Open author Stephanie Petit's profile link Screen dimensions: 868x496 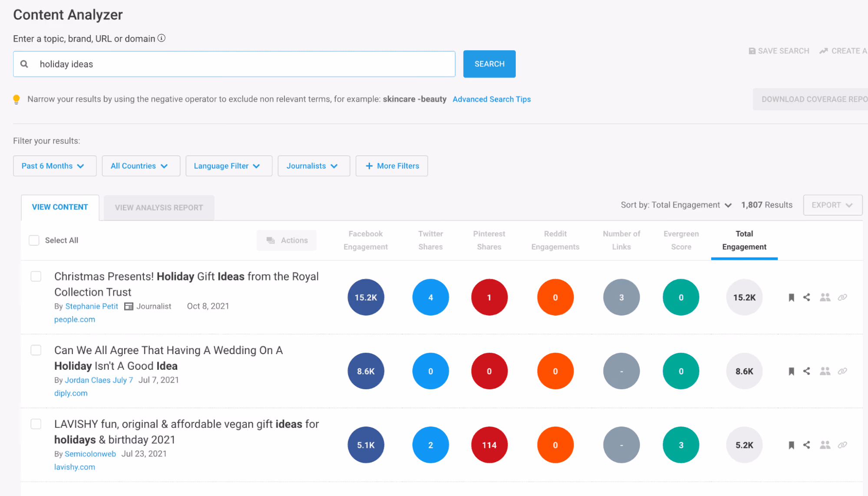pyautogui.click(x=92, y=306)
